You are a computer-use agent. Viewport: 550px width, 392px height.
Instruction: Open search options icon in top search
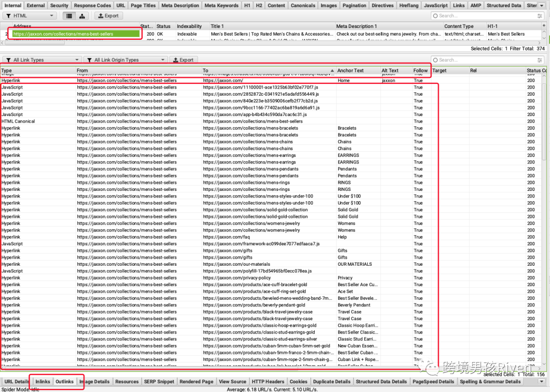540,16
